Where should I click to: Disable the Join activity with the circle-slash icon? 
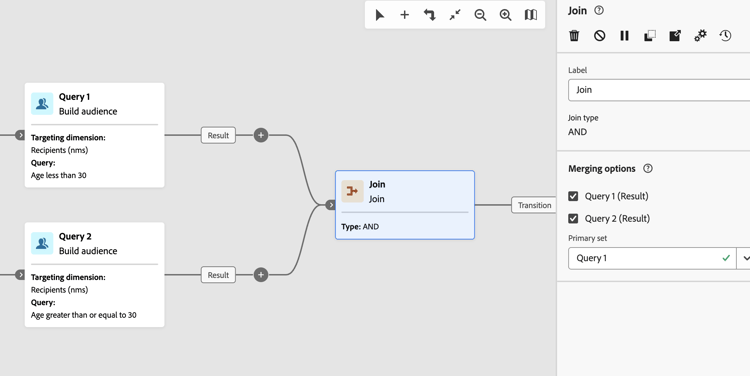point(599,35)
